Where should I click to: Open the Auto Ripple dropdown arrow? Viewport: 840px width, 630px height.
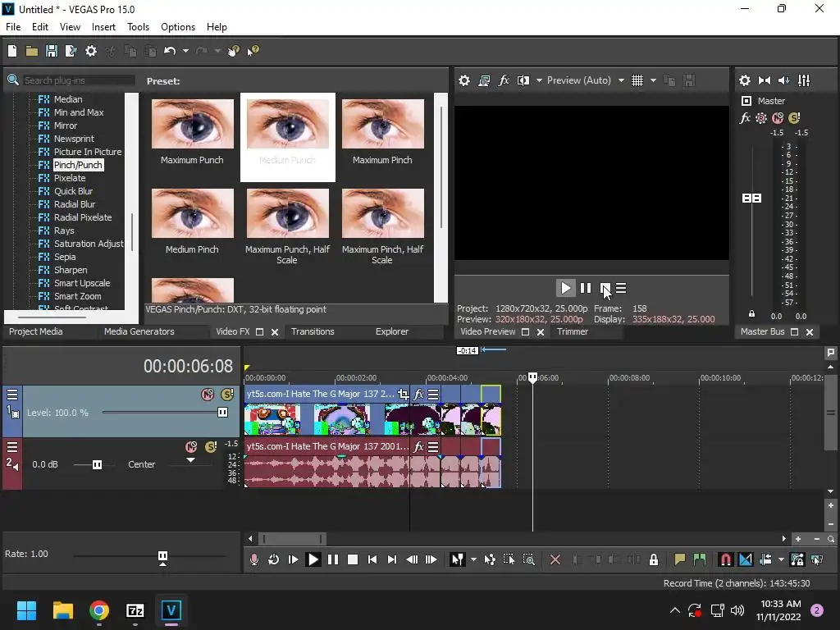click(x=781, y=559)
